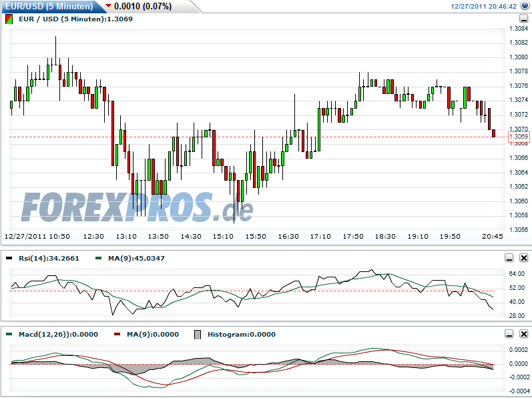Click the 17:10 time axis label

(320, 237)
